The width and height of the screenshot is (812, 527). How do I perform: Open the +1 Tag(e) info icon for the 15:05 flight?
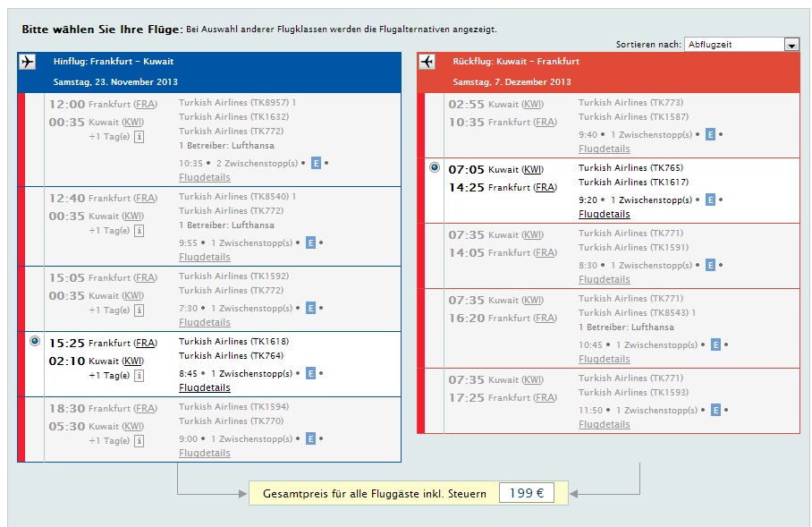[139, 310]
